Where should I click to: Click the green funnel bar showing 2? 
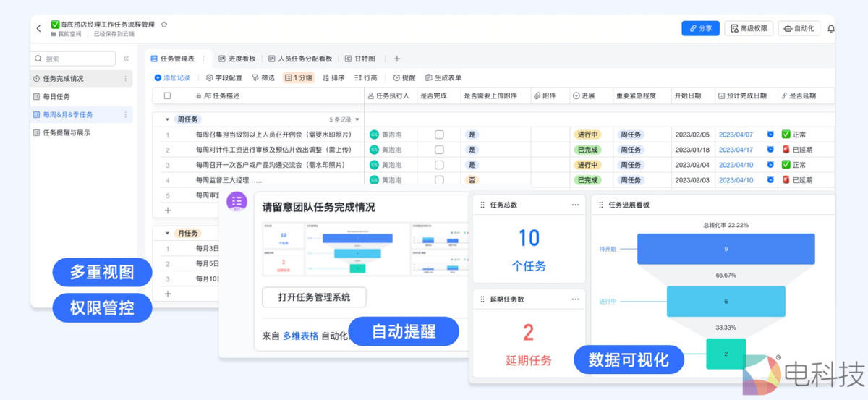pyautogui.click(x=726, y=354)
